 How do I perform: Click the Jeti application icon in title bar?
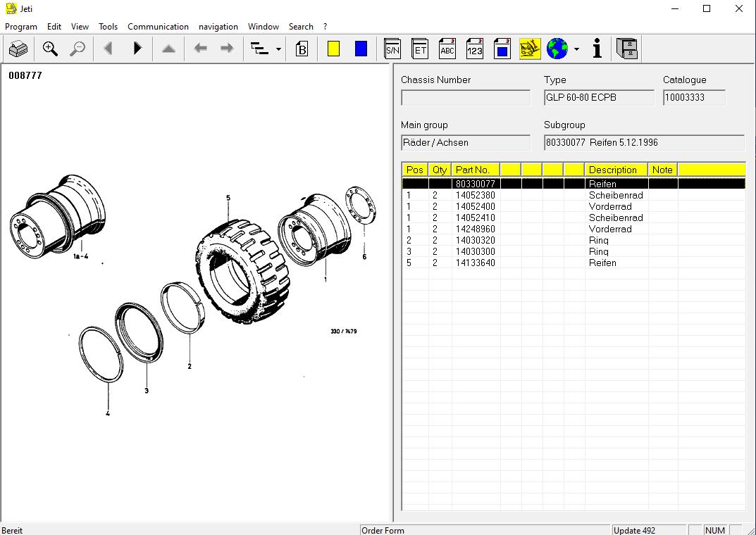(x=11, y=8)
